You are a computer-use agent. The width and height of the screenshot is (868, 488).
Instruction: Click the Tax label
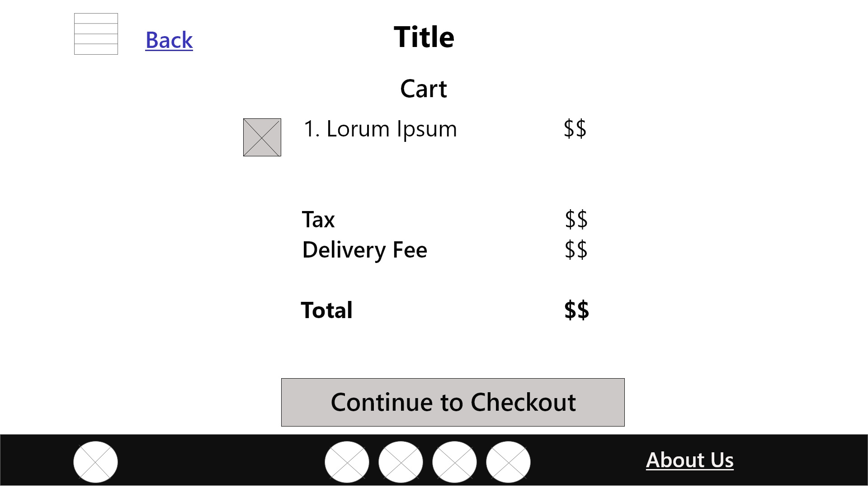pos(318,220)
